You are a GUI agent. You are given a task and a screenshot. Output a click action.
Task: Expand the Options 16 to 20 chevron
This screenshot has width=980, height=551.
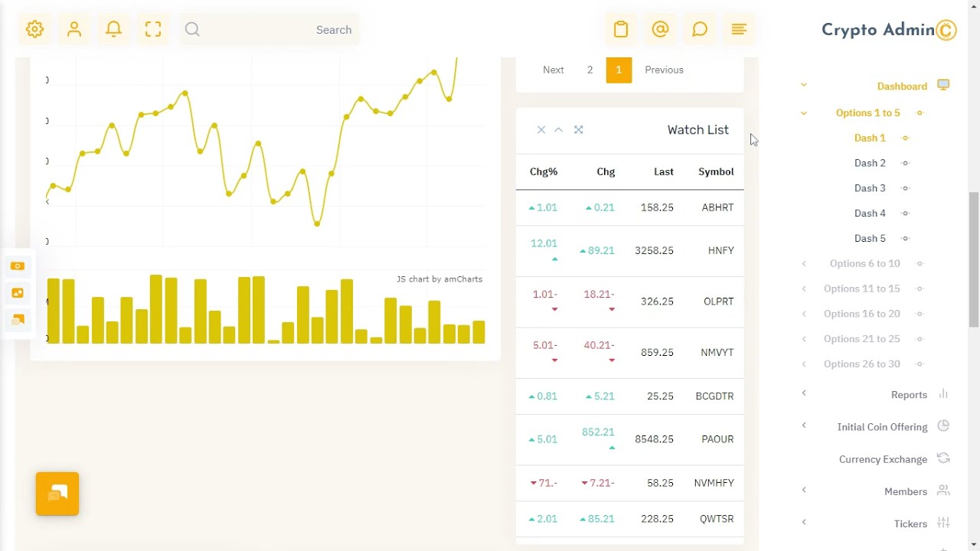804,314
